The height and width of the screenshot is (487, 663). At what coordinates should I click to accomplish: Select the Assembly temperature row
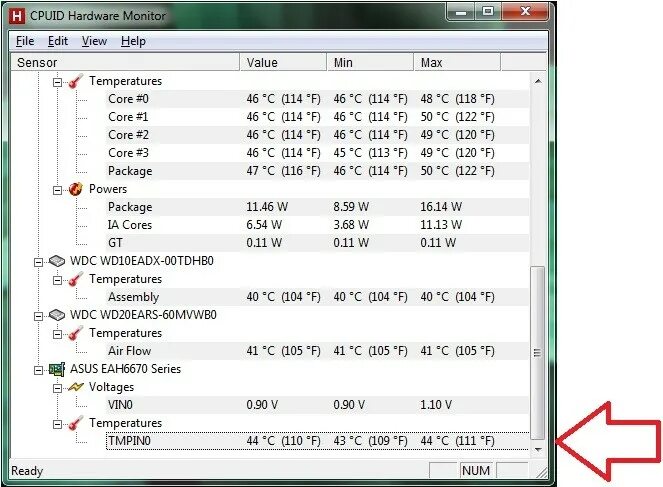[317, 297]
